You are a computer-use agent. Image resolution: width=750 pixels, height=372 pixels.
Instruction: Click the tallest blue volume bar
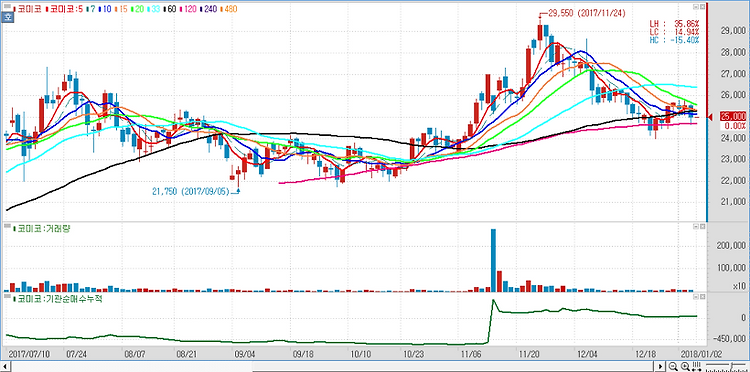[x=494, y=261]
